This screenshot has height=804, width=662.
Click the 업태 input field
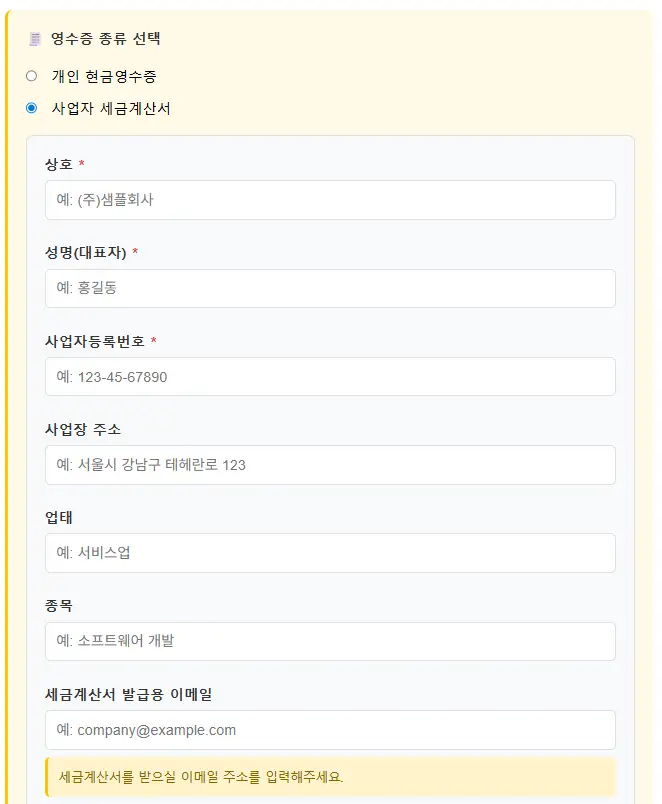330,552
